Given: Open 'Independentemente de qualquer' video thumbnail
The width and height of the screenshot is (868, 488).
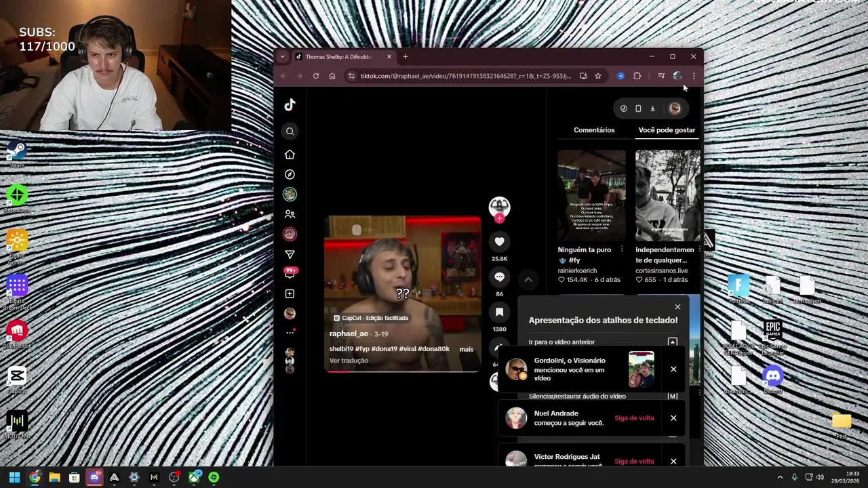Looking at the screenshot, I should click(668, 196).
